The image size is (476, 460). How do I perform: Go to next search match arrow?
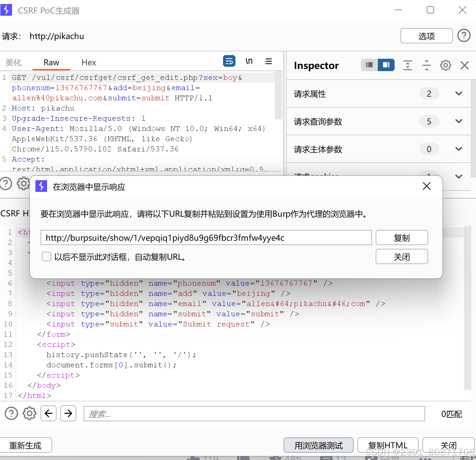[68, 413]
